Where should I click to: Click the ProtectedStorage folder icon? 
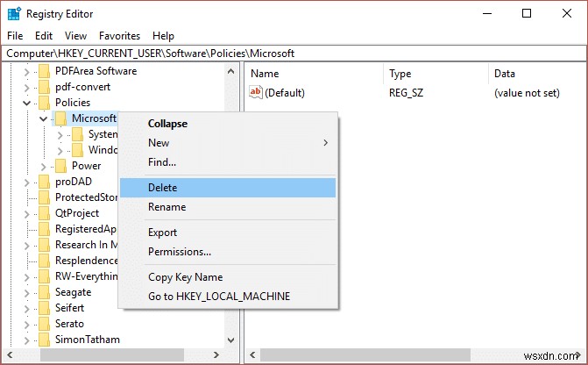pos(44,197)
